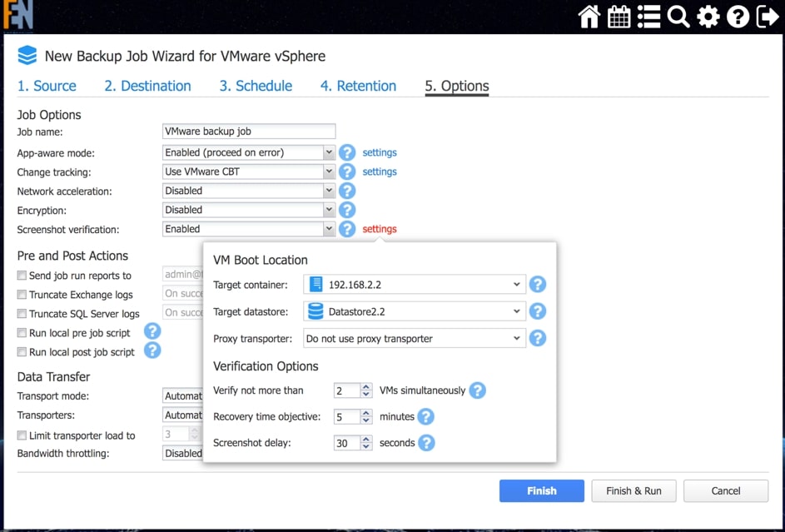Check Truncate Exchange logs option
785x532 pixels.
pos(22,295)
